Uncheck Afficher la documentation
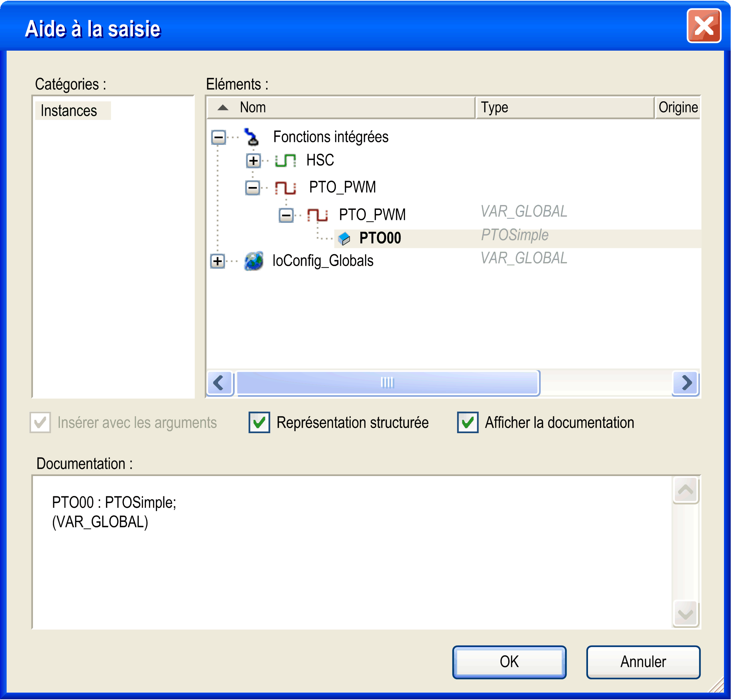Viewport: 731px width, 700px height. pos(467,422)
